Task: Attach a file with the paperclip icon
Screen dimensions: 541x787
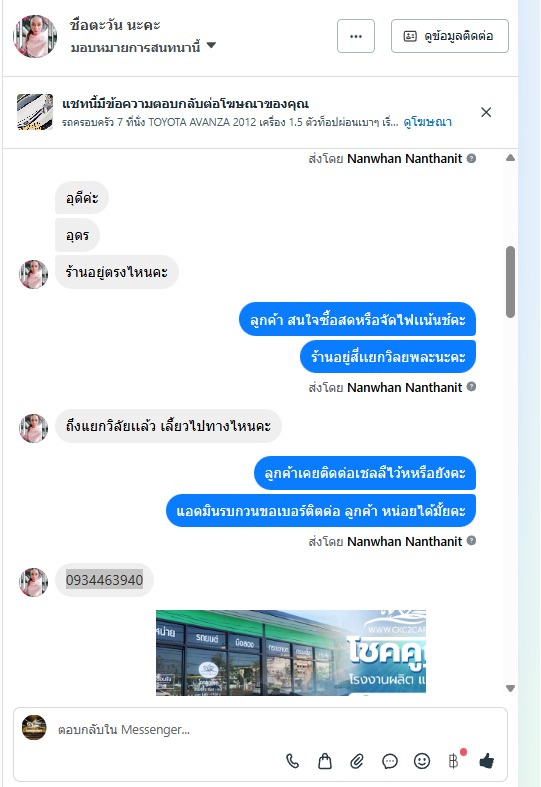Action: 357,761
